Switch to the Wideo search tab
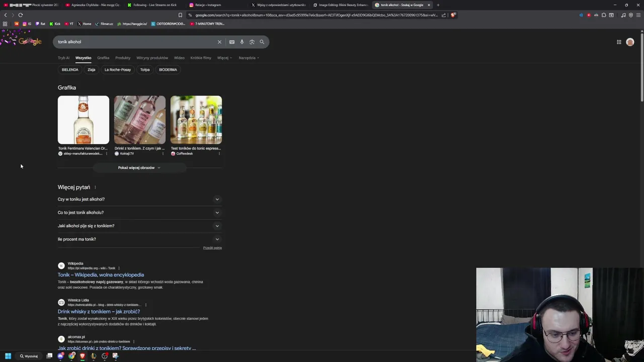The width and height of the screenshot is (644, 362). (x=179, y=58)
